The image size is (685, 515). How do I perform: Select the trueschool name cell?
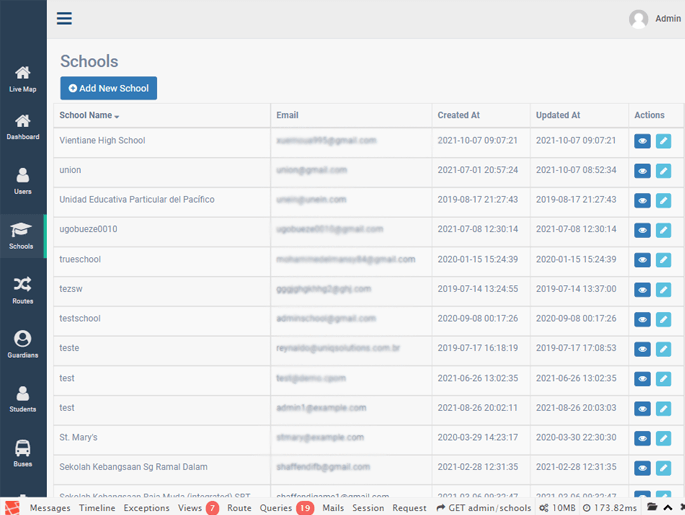(x=162, y=262)
